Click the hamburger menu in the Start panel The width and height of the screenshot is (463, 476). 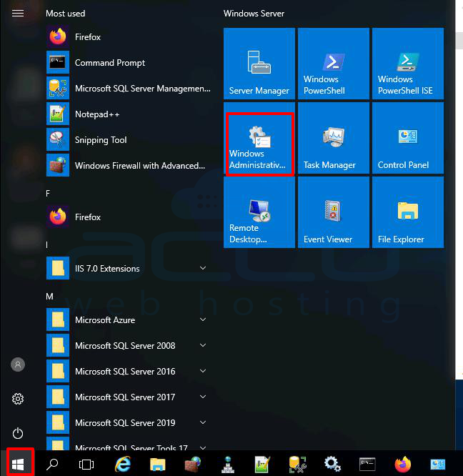pos(18,14)
